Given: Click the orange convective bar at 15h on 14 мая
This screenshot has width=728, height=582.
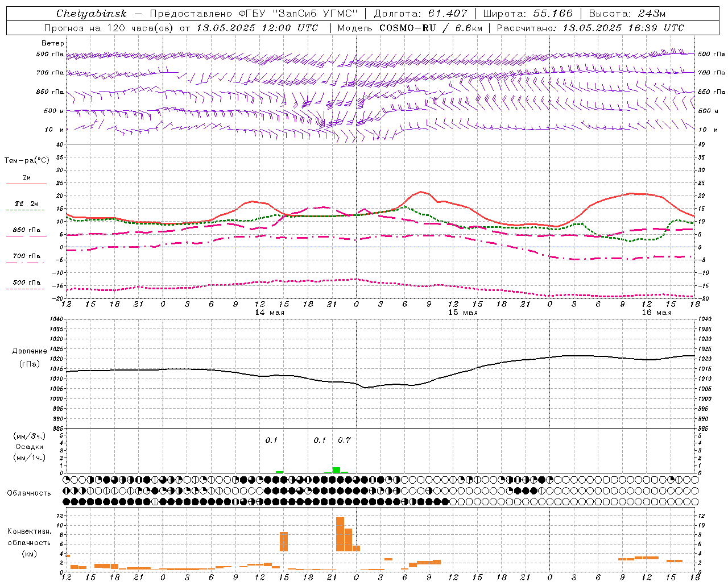Looking at the screenshot, I should click(x=284, y=542).
